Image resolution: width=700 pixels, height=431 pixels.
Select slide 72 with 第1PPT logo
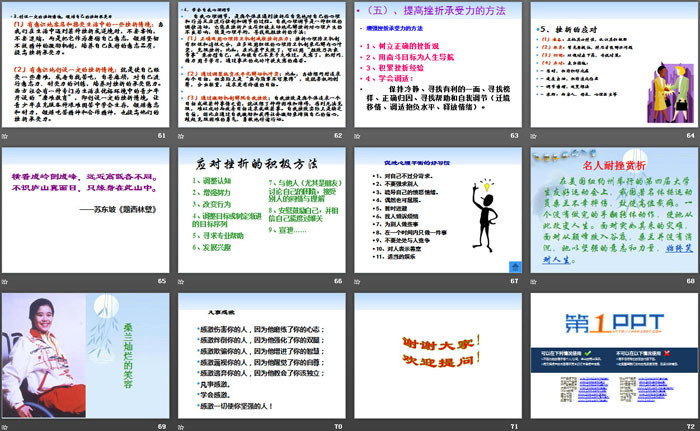pos(614,356)
